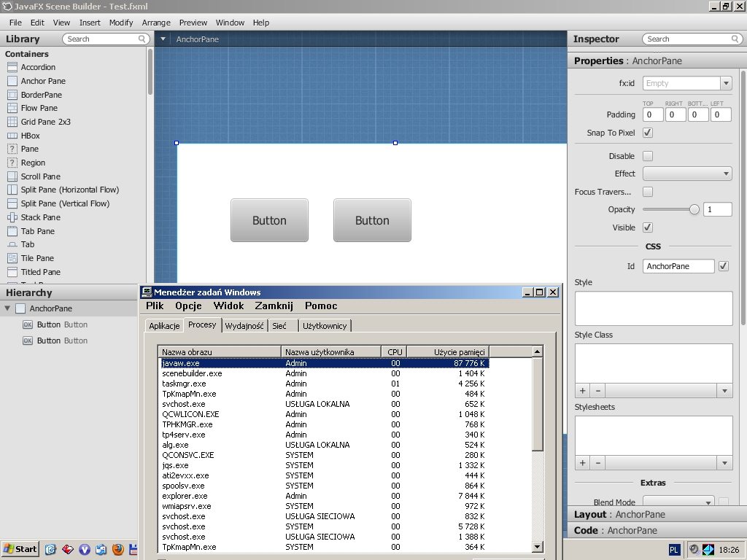The height and width of the screenshot is (560, 747).
Task: Launch Firefox from the quick launch bar
Action: (117, 549)
